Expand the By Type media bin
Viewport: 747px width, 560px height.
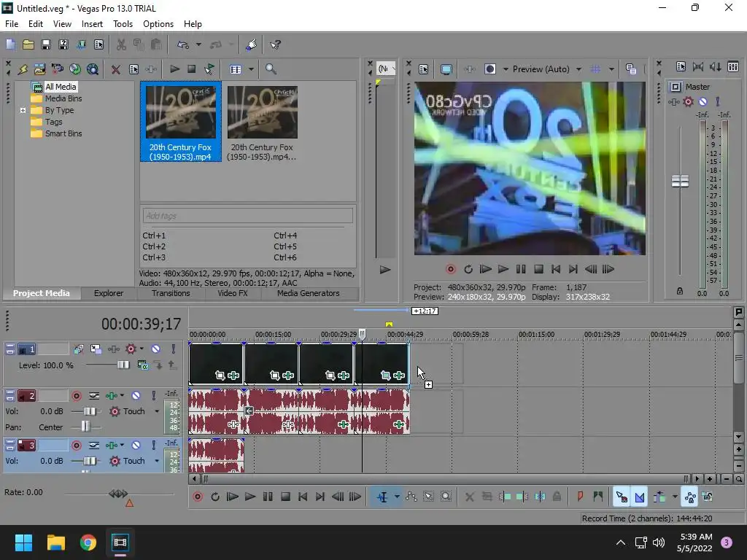tap(23, 110)
